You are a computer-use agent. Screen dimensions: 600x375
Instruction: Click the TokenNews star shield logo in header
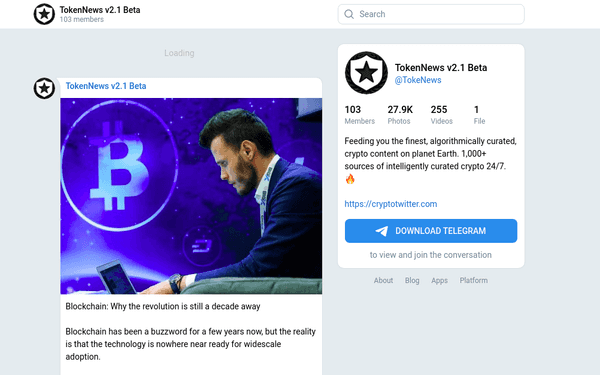(x=44, y=14)
